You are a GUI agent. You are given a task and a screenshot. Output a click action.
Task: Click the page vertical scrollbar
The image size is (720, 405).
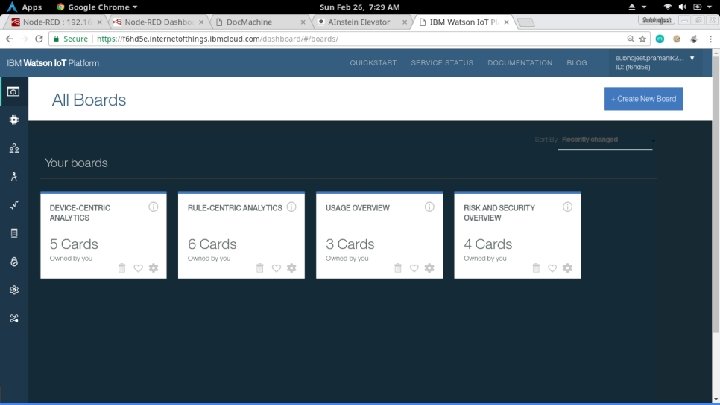click(715, 193)
